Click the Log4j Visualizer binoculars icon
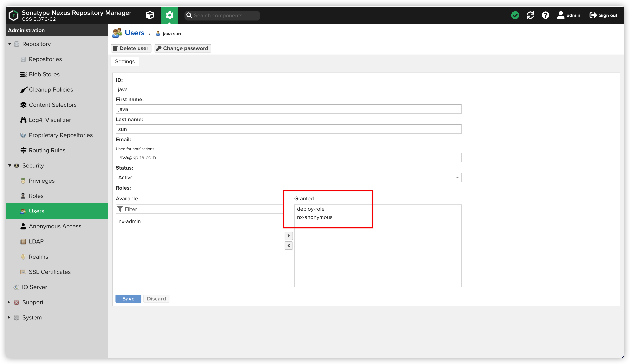 23,120
